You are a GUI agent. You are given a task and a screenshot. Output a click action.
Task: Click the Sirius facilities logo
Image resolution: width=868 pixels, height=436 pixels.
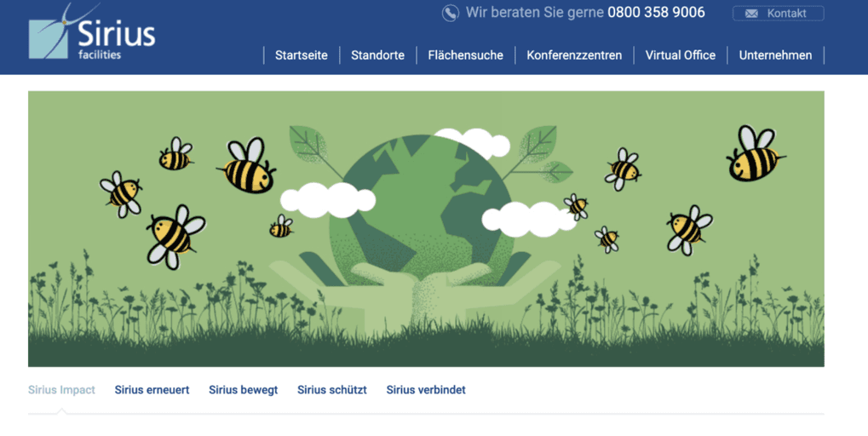coord(92,32)
